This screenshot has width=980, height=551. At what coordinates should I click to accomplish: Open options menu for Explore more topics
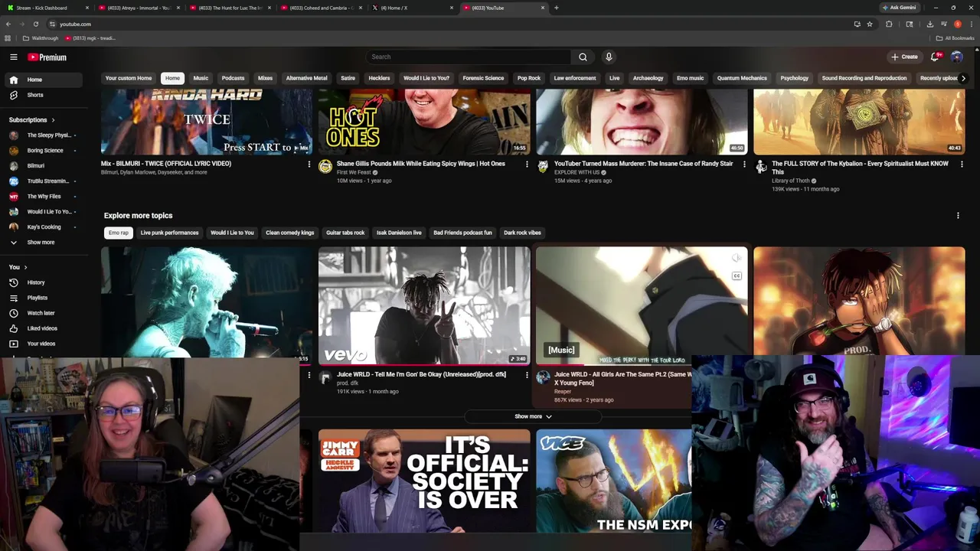point(958,216)
